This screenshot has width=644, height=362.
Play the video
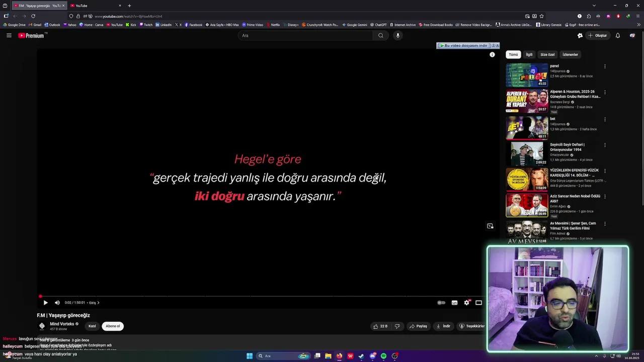pyautogui.click(x=45, y=303)
